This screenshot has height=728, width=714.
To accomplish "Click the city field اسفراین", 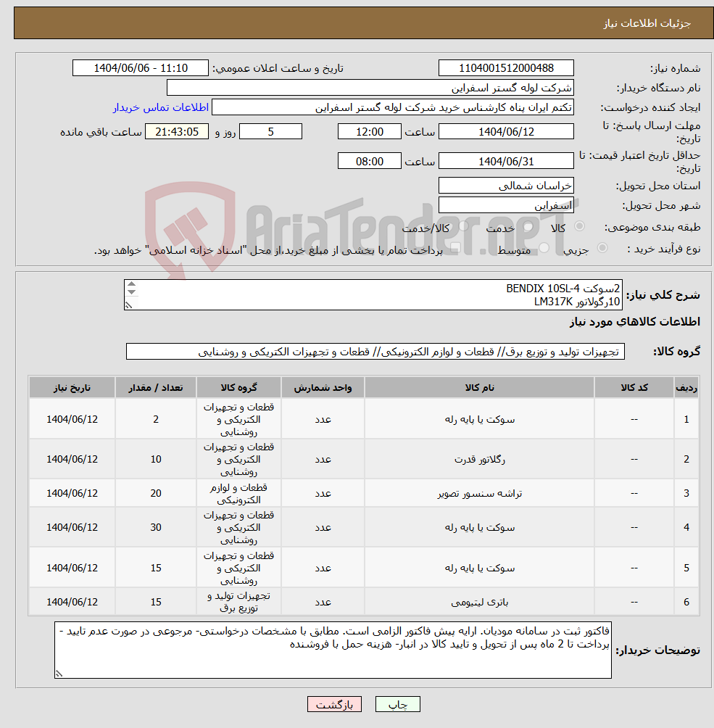I will [x=506, y=205].
